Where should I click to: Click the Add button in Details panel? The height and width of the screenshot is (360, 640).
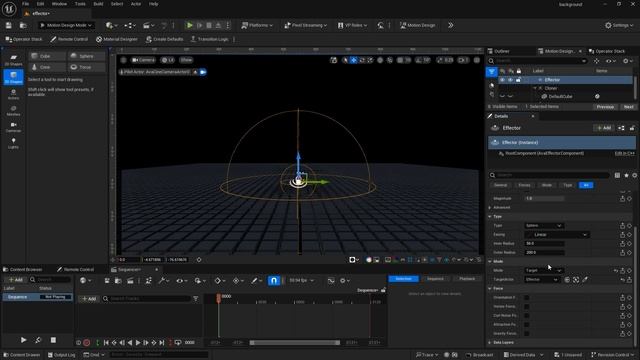coord(604,128)
